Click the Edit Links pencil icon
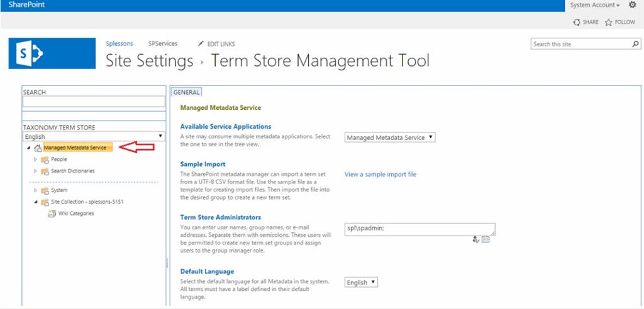This screenshot has height=309, width=644. coord(201,44)
